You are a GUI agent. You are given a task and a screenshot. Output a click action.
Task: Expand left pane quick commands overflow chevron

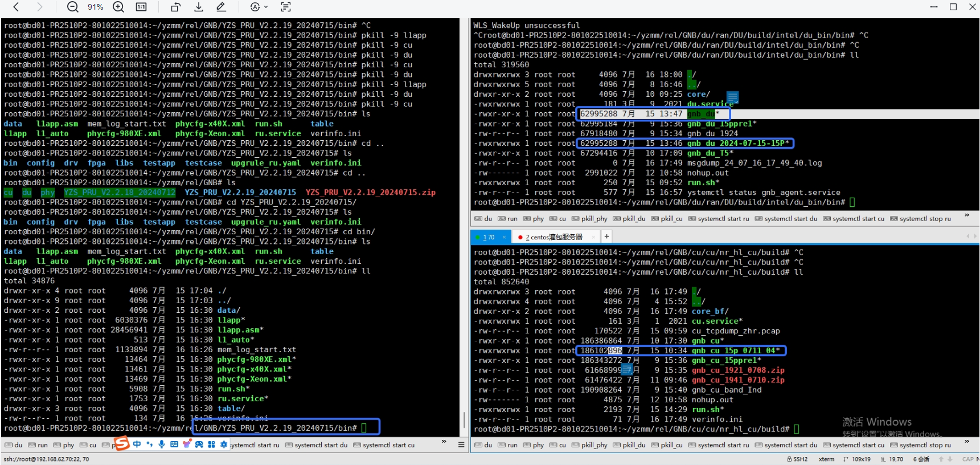tap(444, 442)
